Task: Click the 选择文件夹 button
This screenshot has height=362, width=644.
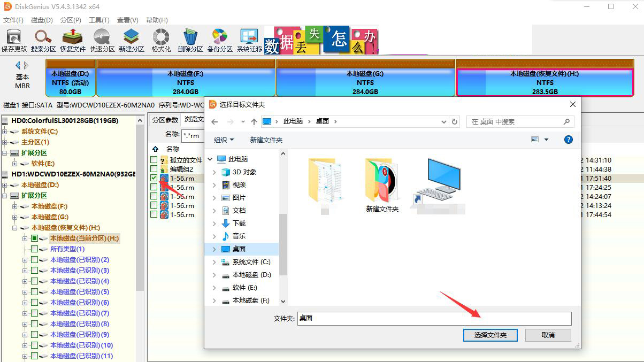Action: click(x=490, y=335)
